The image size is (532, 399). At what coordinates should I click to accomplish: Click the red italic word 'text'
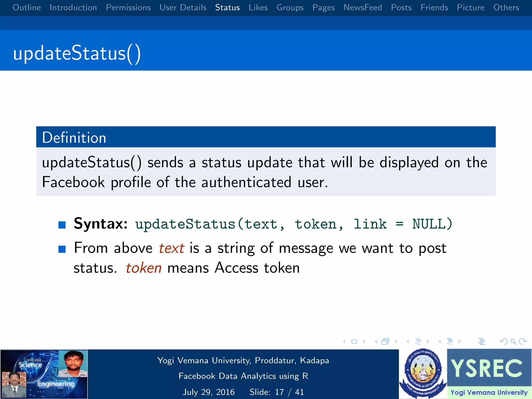click(172, 248)
